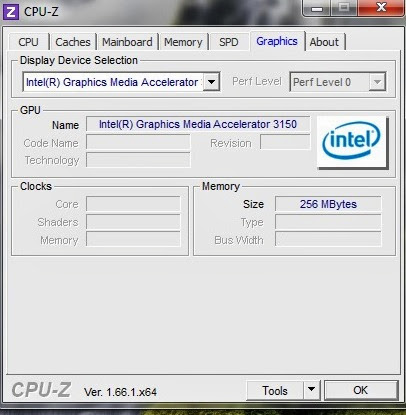The height and width of the screenshot is (415, 406).
Task: Select the Graphics tab
Action: tap(277, 41)
